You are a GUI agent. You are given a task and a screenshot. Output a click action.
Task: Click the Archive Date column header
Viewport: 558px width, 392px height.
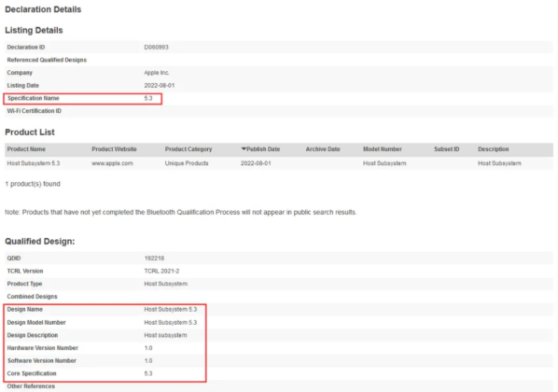tap(323, 149)
